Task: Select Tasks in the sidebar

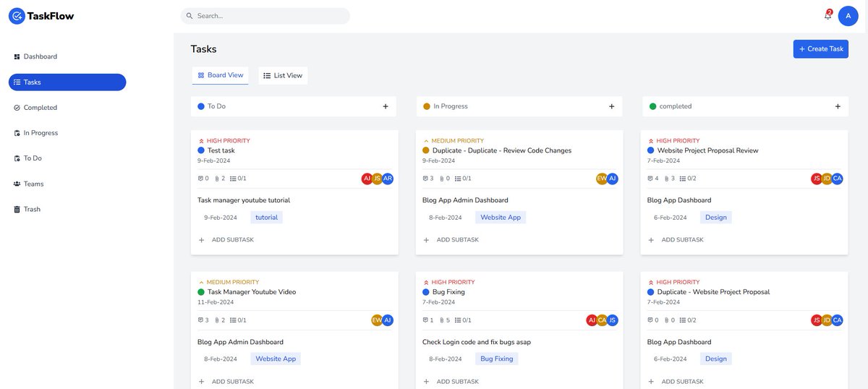Action: pyautogui.click(x=67, y=82)
